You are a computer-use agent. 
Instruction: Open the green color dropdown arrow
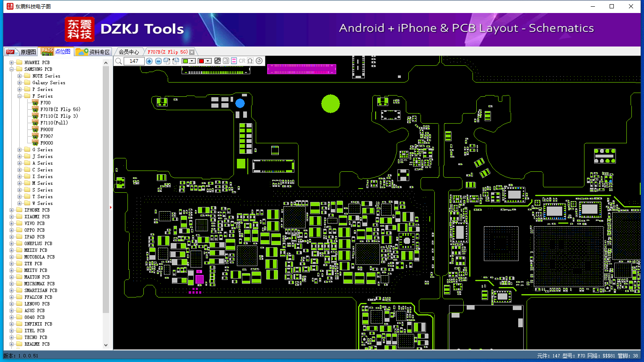pyautogui.click(x=192, y=61)
